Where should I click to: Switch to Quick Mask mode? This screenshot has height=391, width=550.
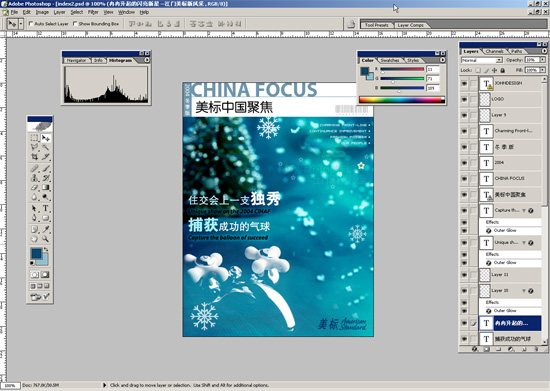pyautogui.click(x=45, y=275)
